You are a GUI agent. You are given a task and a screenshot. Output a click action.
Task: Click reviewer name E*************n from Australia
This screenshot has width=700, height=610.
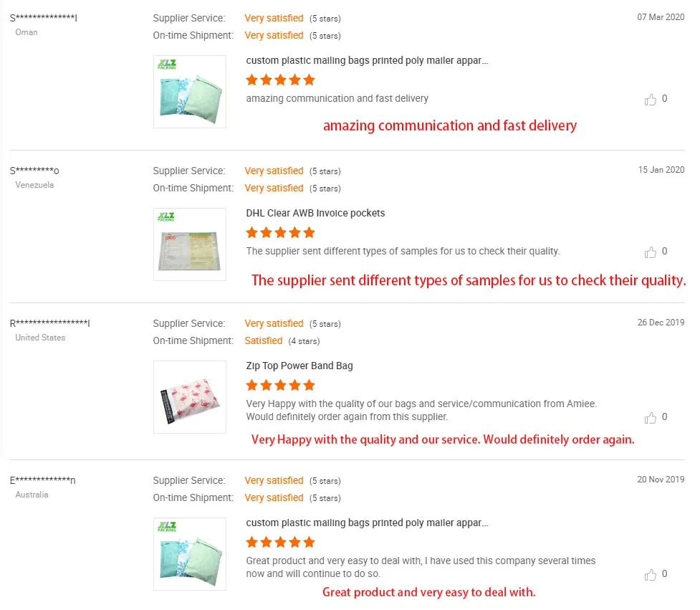click(x=43, y=480)
